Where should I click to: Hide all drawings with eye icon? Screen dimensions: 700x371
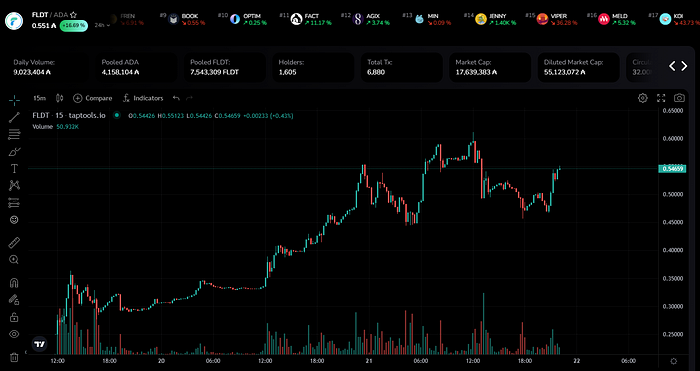[x=14, y=334]
